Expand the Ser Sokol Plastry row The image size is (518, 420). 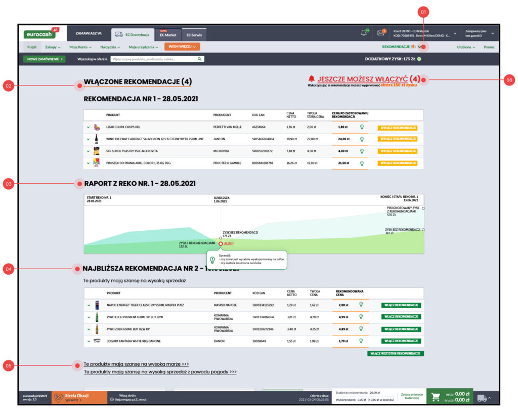88,151
